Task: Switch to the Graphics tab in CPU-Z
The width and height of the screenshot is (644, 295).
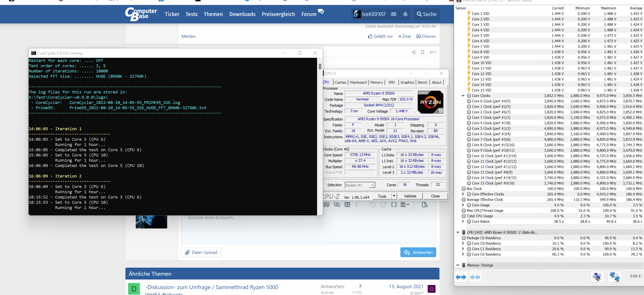Action: click(407, 82)
